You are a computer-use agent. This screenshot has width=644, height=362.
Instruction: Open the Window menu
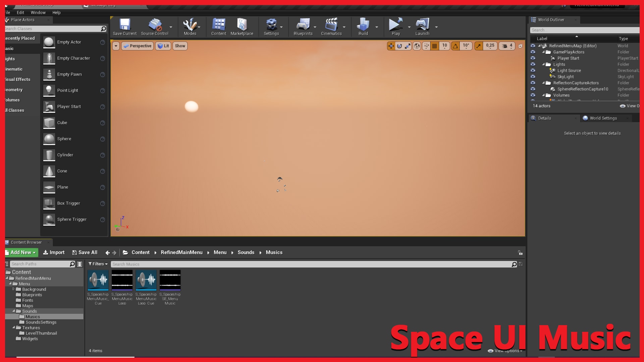pos(38,12)
